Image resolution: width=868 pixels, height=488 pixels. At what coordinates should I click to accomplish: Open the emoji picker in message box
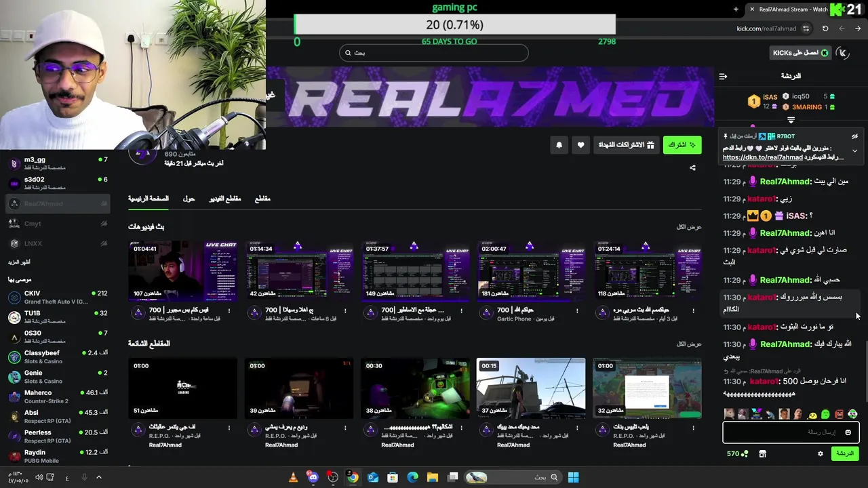click(848, 432)
